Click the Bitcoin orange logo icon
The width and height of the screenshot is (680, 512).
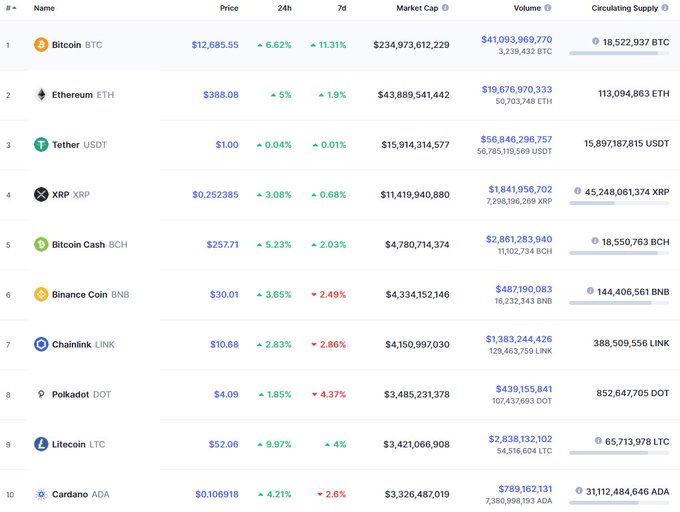(41, 45)
